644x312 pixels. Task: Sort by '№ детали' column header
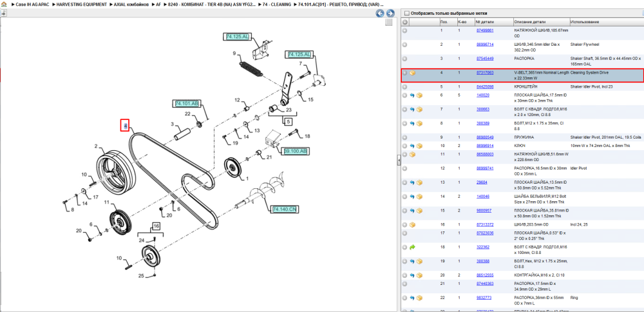[485, 22]
